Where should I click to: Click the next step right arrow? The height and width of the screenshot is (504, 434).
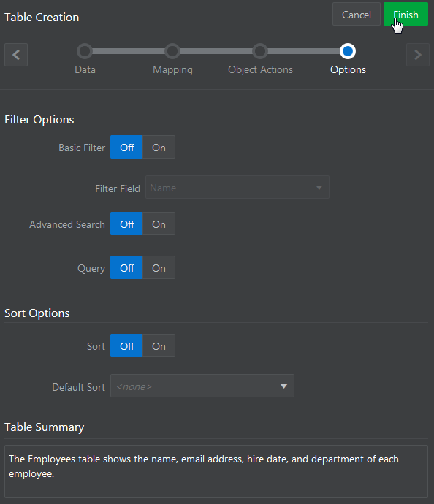click(418, 55)
